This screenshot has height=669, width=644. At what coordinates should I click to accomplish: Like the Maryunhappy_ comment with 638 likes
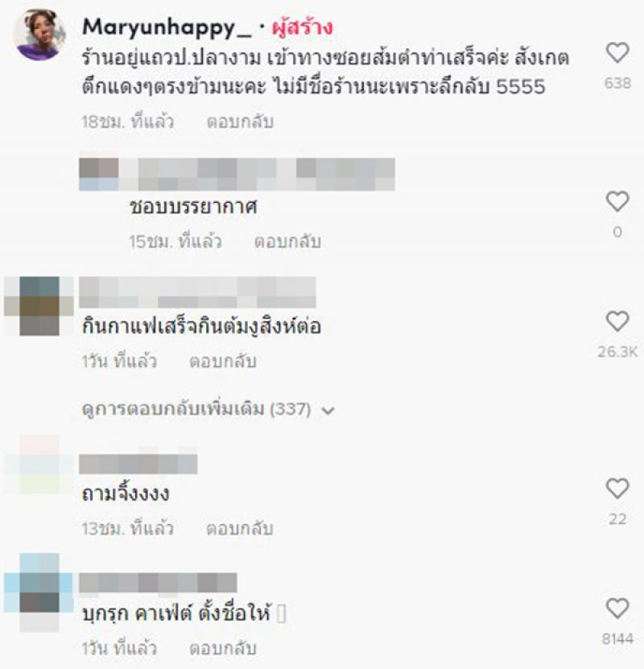[617, 53]
